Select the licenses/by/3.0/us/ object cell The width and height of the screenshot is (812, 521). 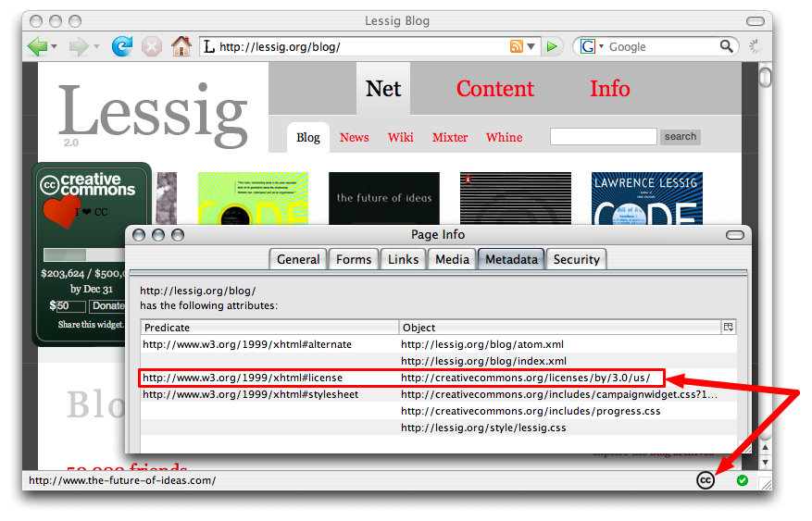pos(525,378)
